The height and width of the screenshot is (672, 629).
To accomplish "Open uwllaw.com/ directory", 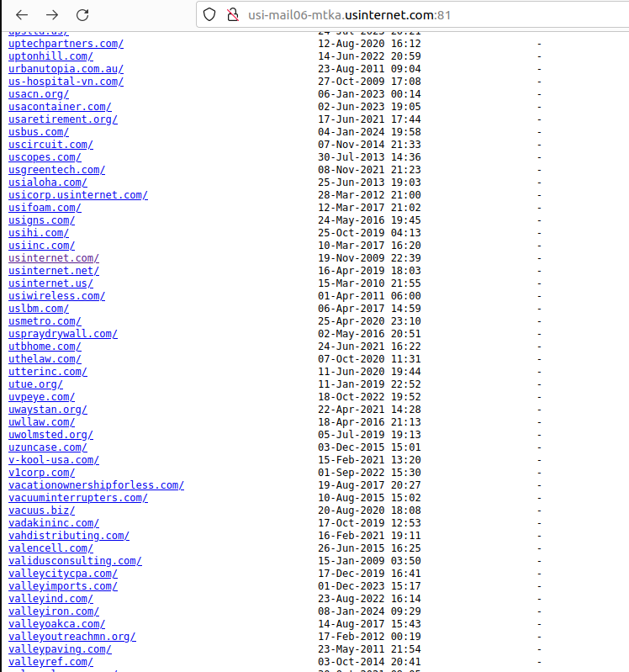I will [x=41, y=422].
